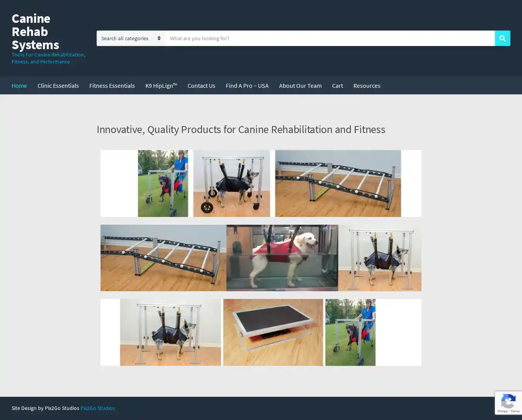This screenshot has width=522, height=420.
Task: Select Find A Pro – USA
Action: click(247, 85)
